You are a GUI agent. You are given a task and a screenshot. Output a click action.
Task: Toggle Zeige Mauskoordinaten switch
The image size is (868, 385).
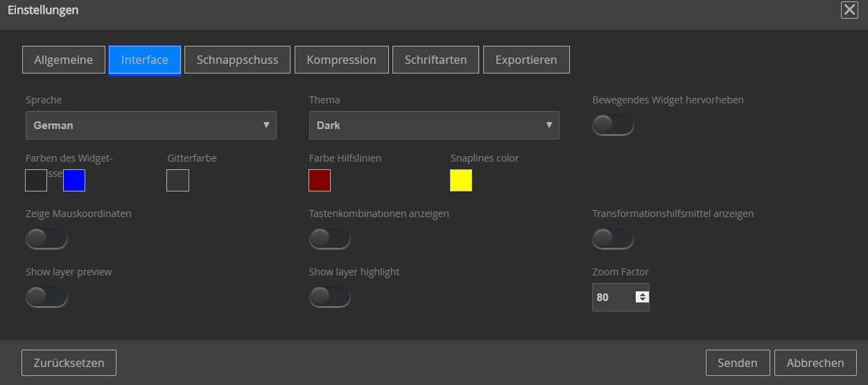click(x=46, y=239)
